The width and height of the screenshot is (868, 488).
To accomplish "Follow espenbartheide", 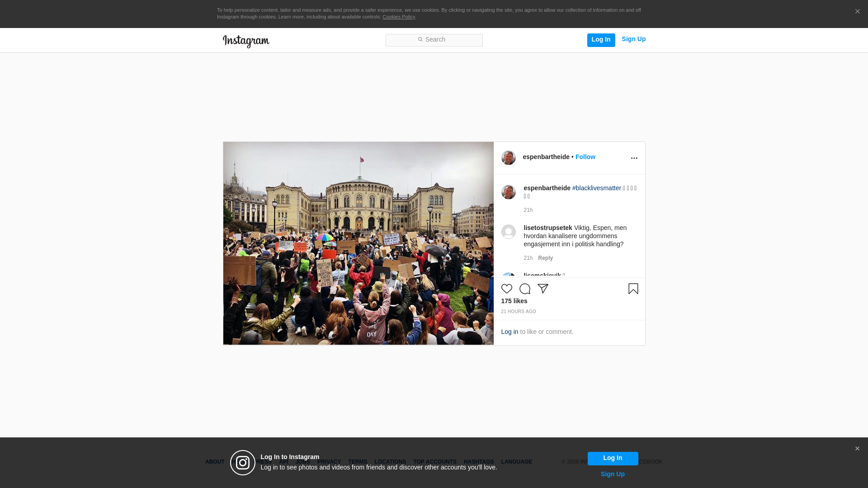I will pos(585,157).
